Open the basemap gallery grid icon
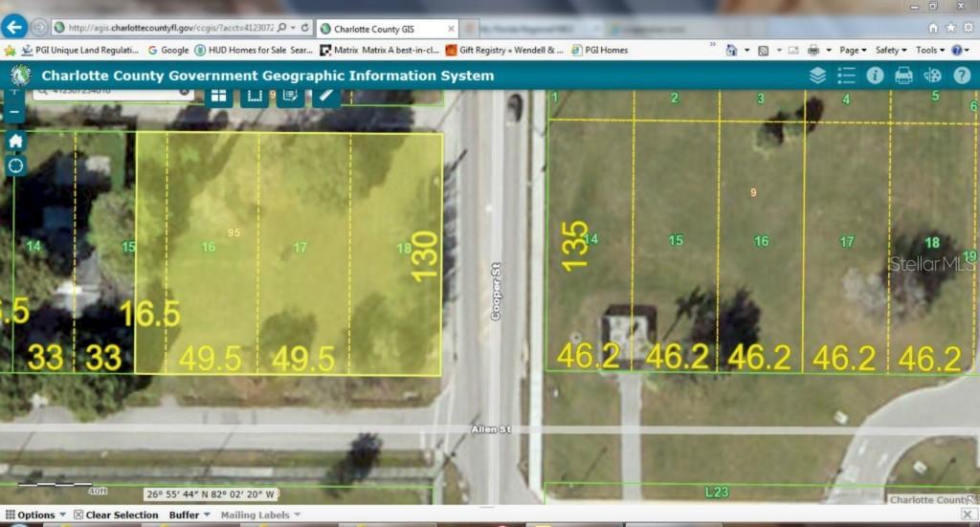The height and width of the screenshot is (527, 980). click(x=219, y=96)
